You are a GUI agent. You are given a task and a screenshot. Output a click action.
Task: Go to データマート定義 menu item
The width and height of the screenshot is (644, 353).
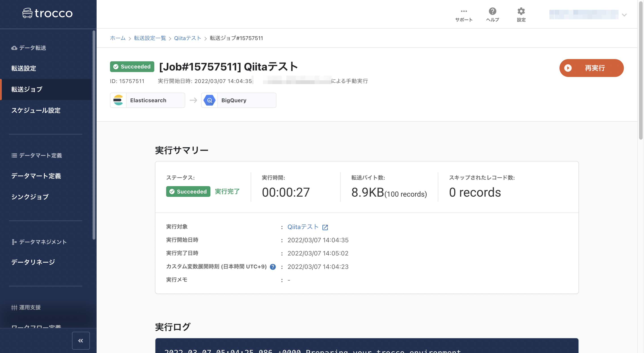coord(36,176)
